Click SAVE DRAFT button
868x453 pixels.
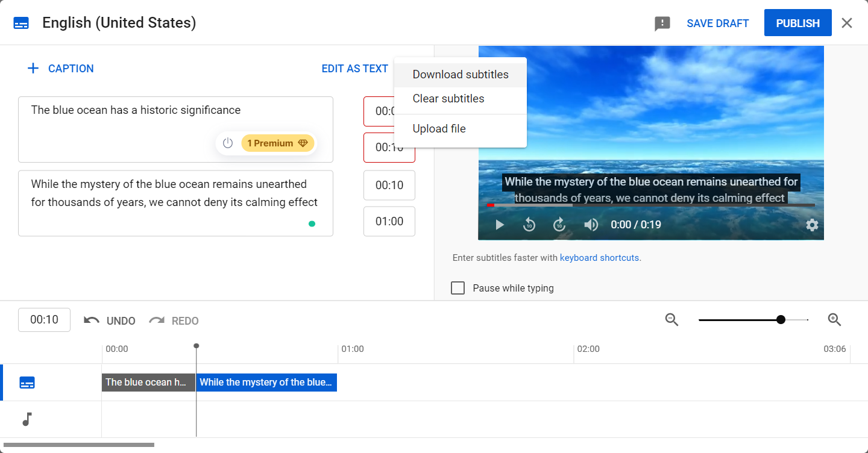coord(718,23)
